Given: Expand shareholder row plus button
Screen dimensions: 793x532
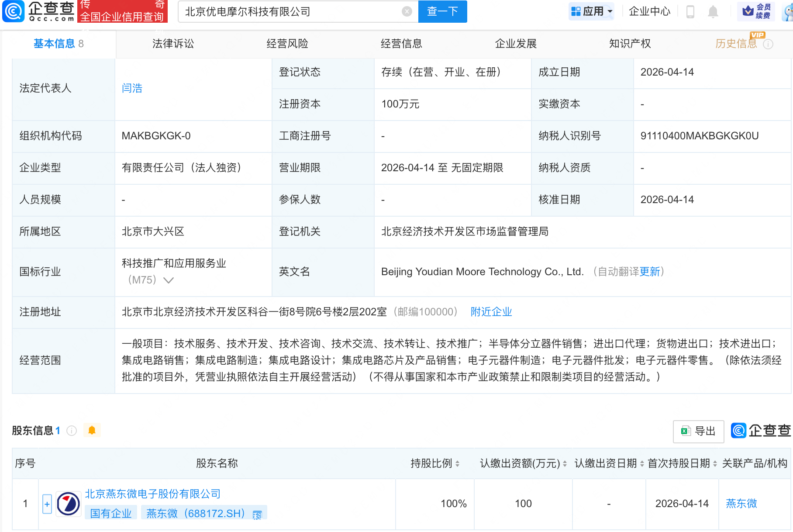Looking at the screenshot, I should [47, 504].
